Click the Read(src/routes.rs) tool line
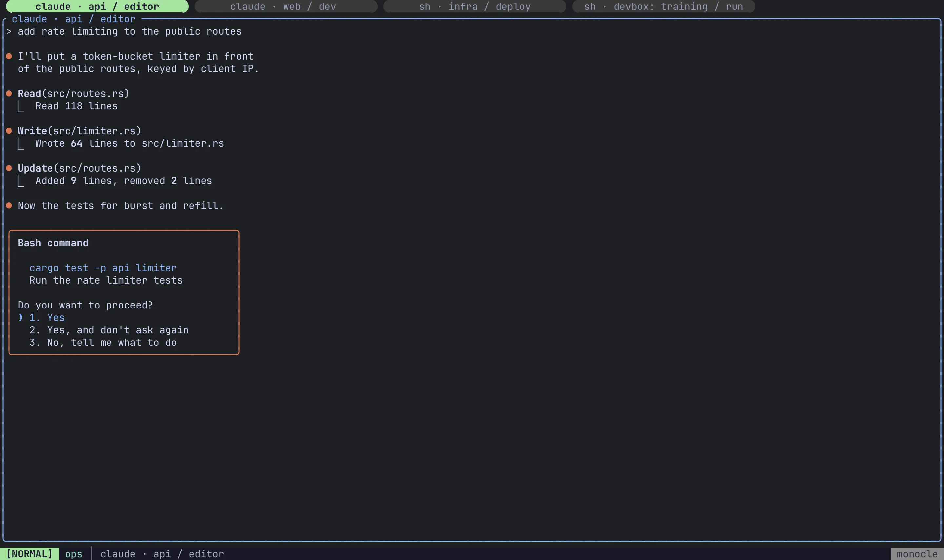The image size is (944, 560). coord(74,94)
